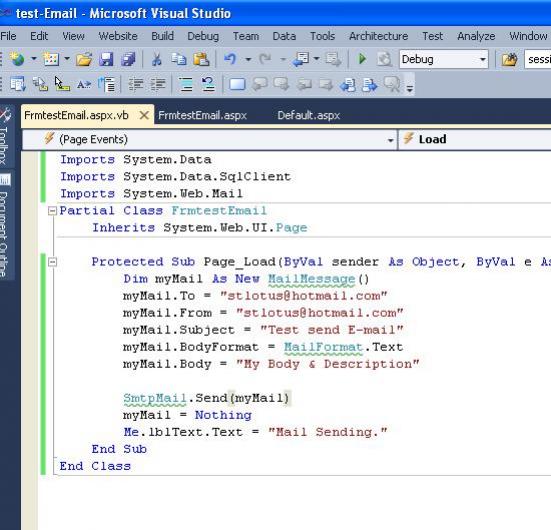Click the Display Word Completion icon

pyautogui.click(x=84, y=84)
